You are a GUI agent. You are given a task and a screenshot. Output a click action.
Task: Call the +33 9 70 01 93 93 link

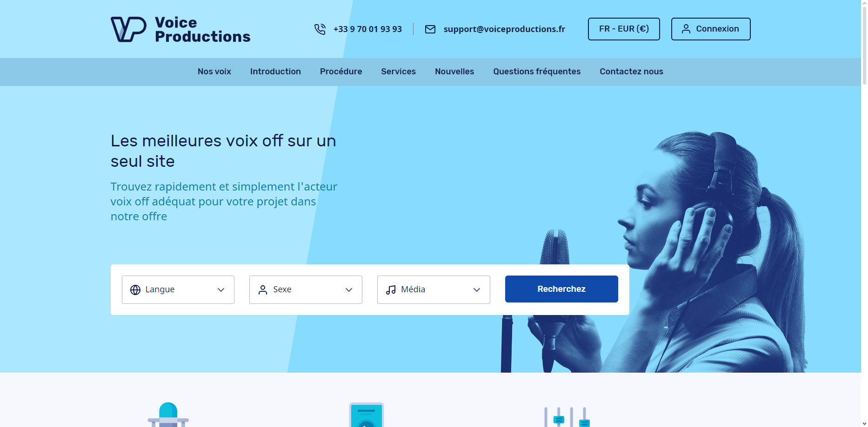[367, 29]
